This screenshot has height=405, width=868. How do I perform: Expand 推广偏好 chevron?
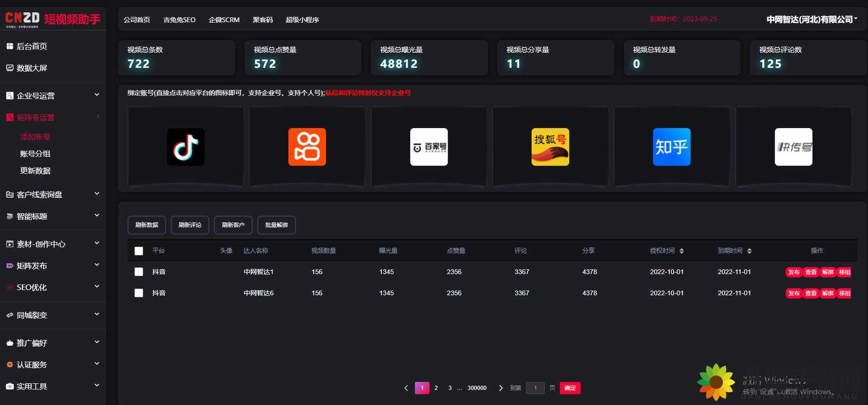coord(97,342)
